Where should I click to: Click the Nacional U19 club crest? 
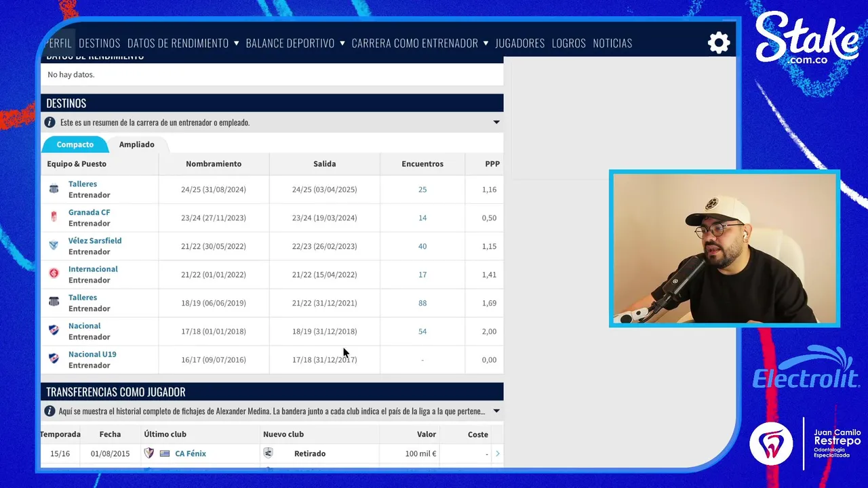click(54, 359)
